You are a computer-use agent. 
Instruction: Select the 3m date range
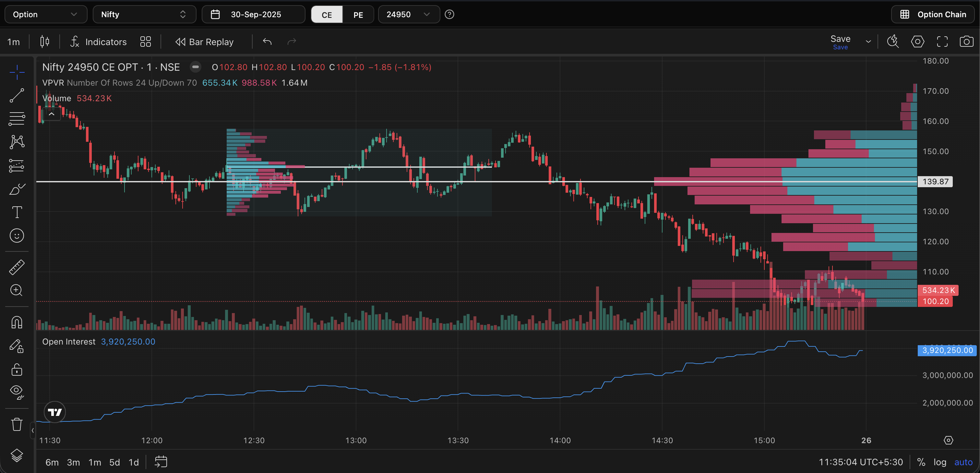(x=73, y=462)
